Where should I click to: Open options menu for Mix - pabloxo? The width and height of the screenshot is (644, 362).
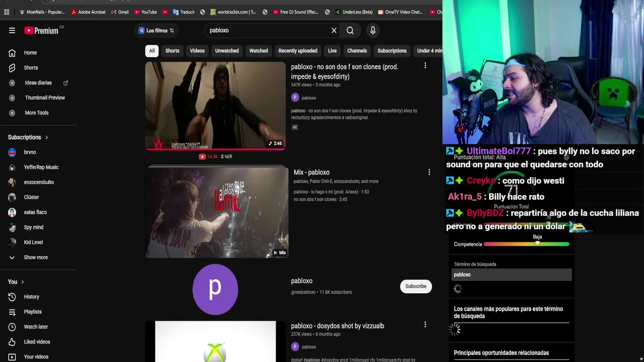point(429,172)
